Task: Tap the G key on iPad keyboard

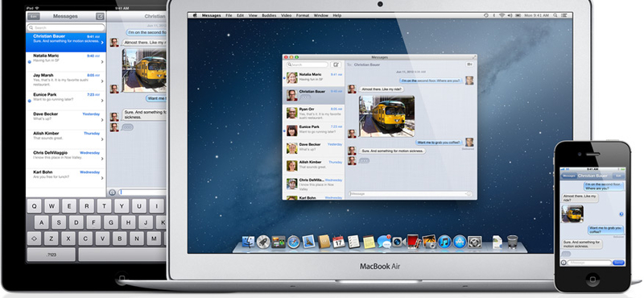Action: click(x=110, y=222)
